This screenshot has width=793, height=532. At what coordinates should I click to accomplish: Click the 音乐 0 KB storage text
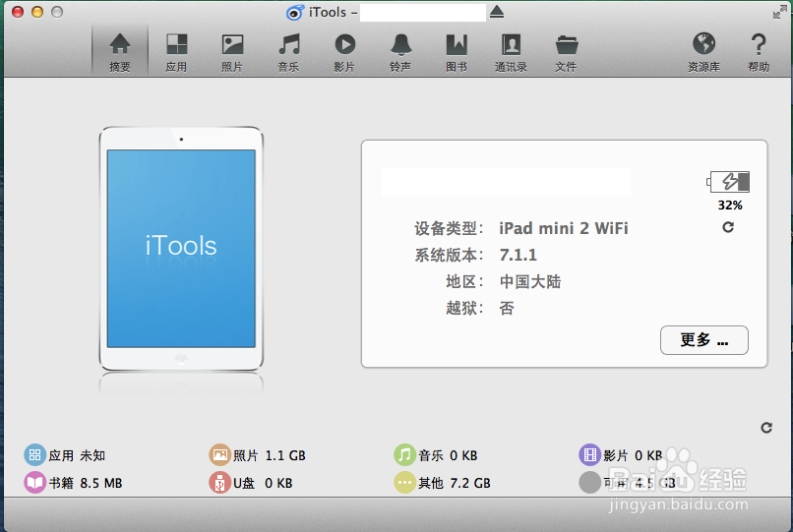[x=448, y=455]
